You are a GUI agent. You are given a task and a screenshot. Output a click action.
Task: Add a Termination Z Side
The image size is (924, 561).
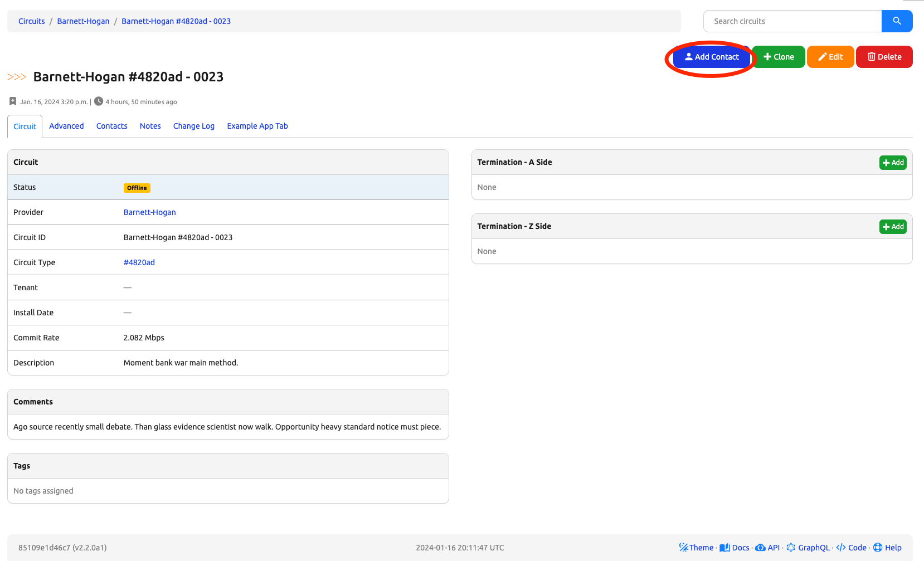[893, 227]
